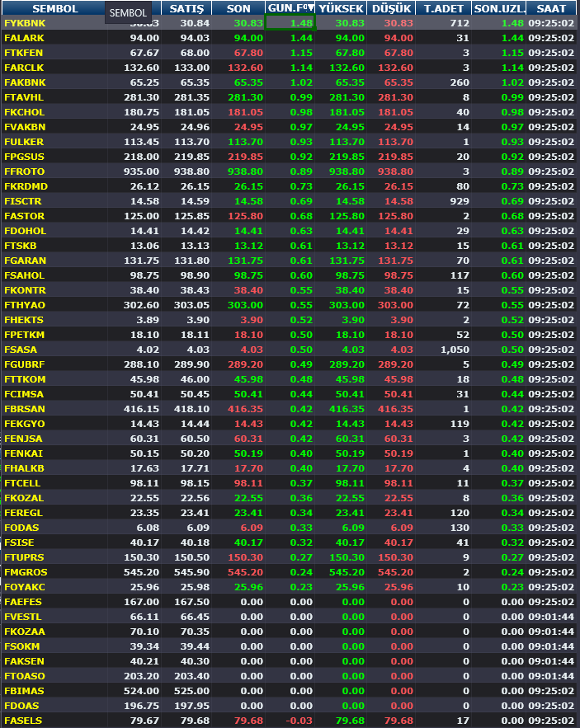The image size is (580, 728).
Task: Select the FPETKM symbol
Action: [24, 335]
